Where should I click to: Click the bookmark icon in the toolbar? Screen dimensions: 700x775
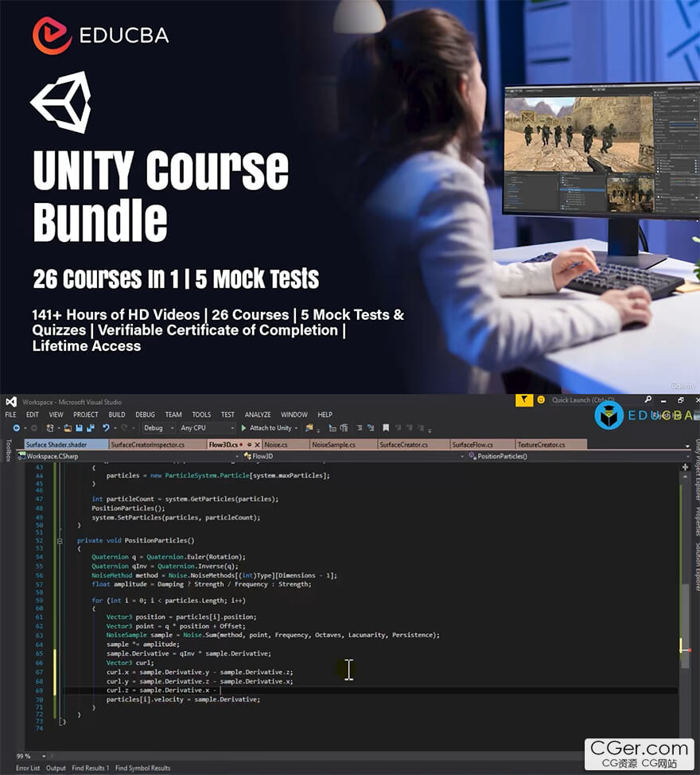coord(386,428)
